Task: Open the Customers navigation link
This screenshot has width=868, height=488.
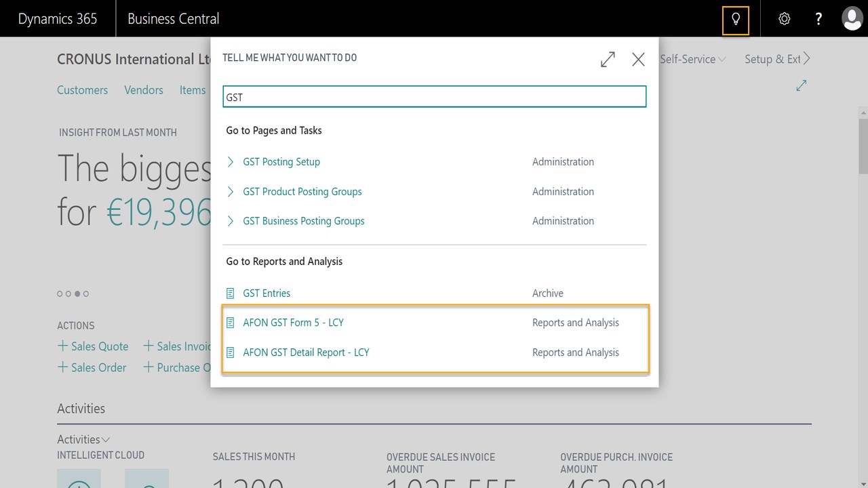Action: click(x=82, y=90)
